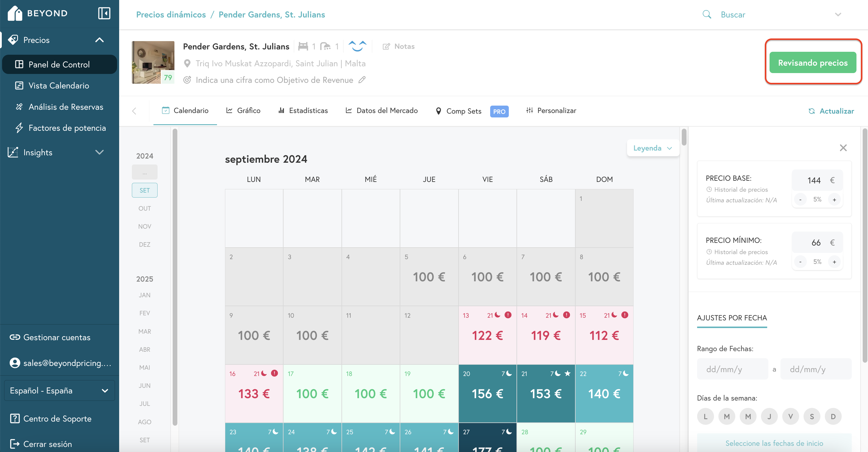This screenshot has height=452, width=868.
Task: Collapse the sidebar with the panel icon
Action: coord(104,14)
